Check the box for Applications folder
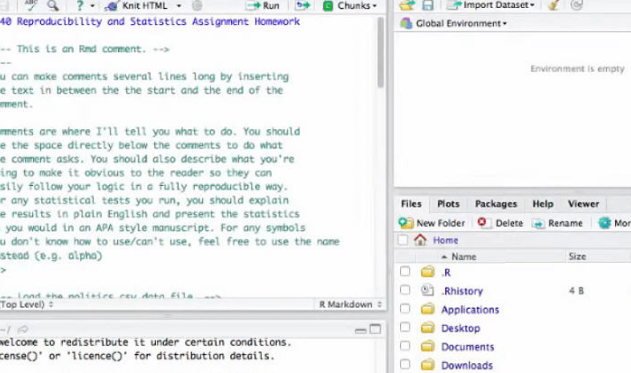Screen dimensions: 631x373 405,309
